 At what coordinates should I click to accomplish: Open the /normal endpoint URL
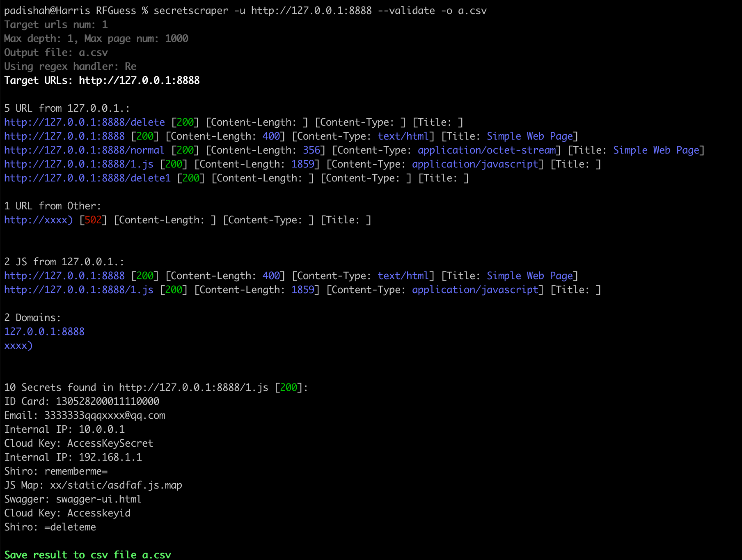(x=84, y=150)
